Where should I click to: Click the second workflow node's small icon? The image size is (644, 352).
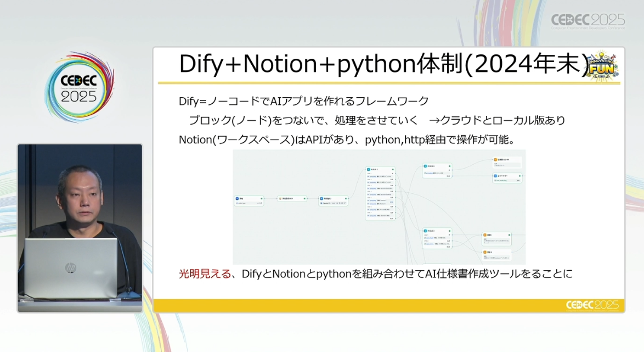pos(280,199)
